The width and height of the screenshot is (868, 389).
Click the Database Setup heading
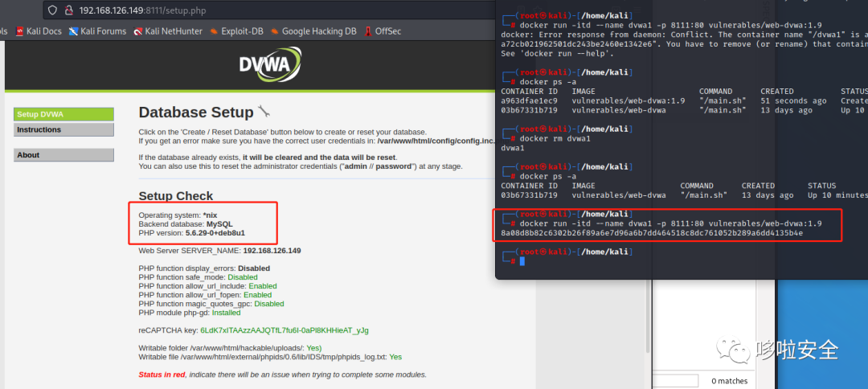coord(196,113)
